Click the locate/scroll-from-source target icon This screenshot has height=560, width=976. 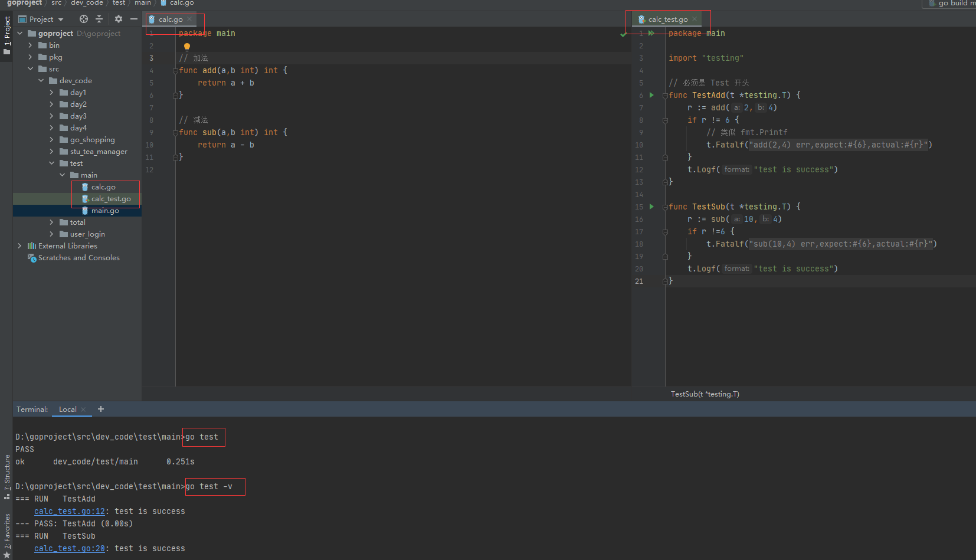[x=84, y=19]
